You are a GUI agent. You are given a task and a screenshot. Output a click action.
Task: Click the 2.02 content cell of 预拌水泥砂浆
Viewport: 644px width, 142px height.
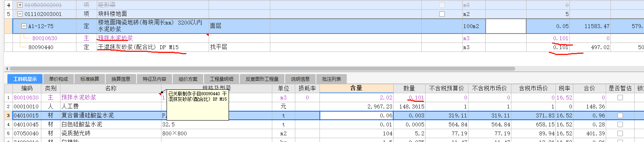point(386,98)
